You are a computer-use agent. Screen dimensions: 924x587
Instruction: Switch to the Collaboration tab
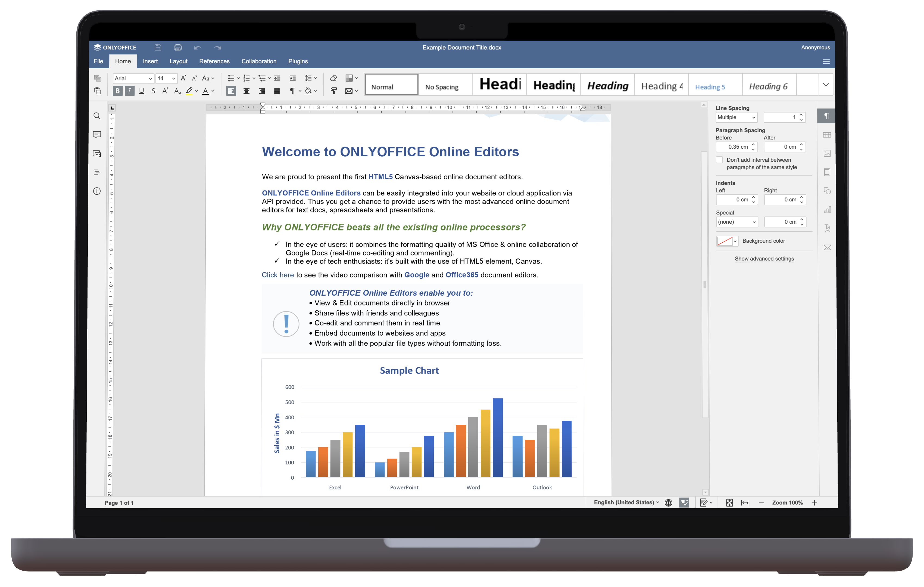pos(259,61)
